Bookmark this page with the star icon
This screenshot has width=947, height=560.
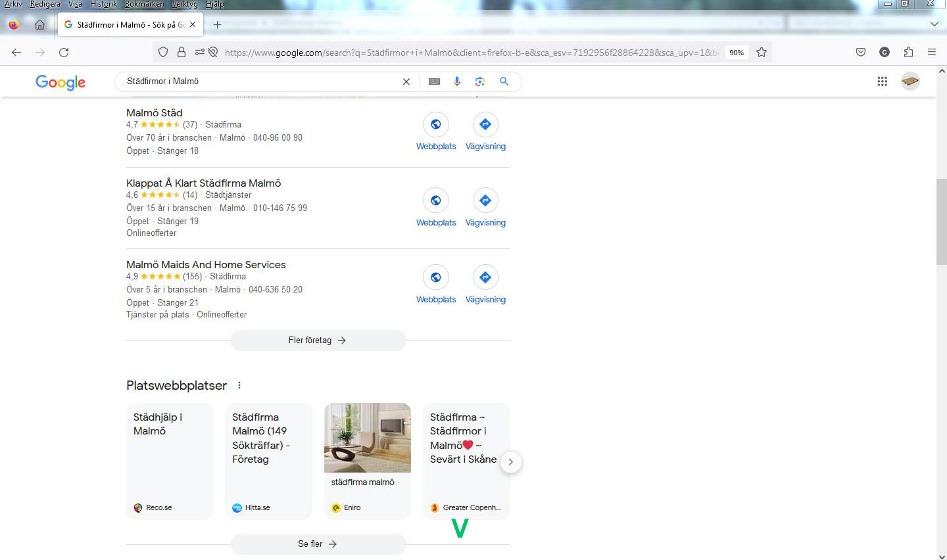(762, 53)
